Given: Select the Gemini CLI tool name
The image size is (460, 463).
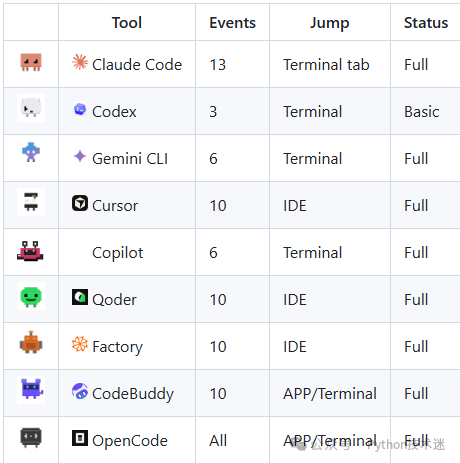Looking at the screenshot, I should 130,159.
